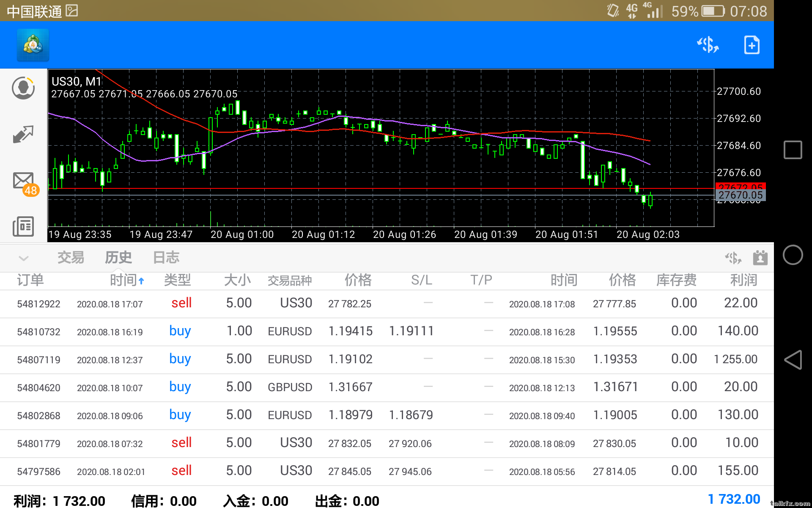Tap the 利润: 1 732.00 summary

[59, 501]
